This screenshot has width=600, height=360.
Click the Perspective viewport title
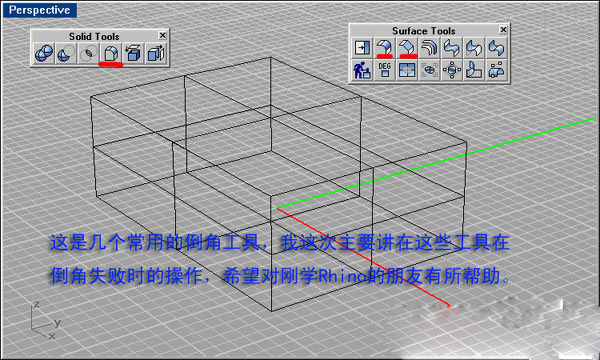tap(39, 10)
